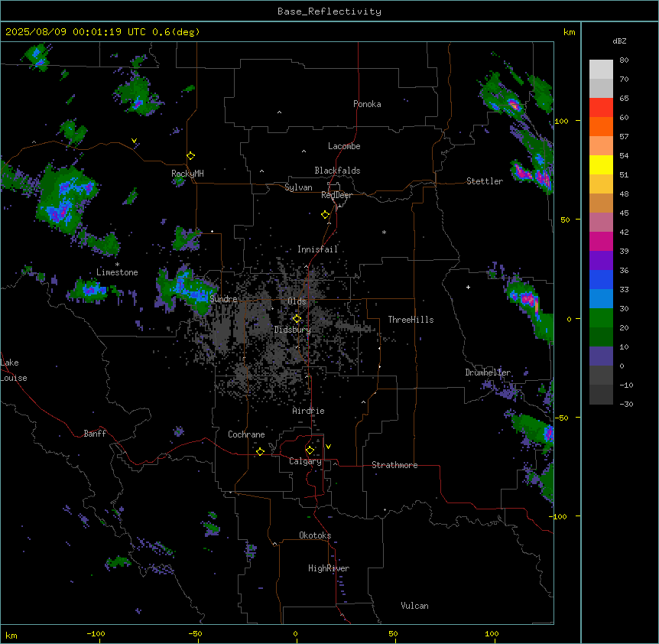Image resolution: width=659 pixels, height=644 pixels.
Task: Click the Cochrane town label
Action: tap(246, 434)
